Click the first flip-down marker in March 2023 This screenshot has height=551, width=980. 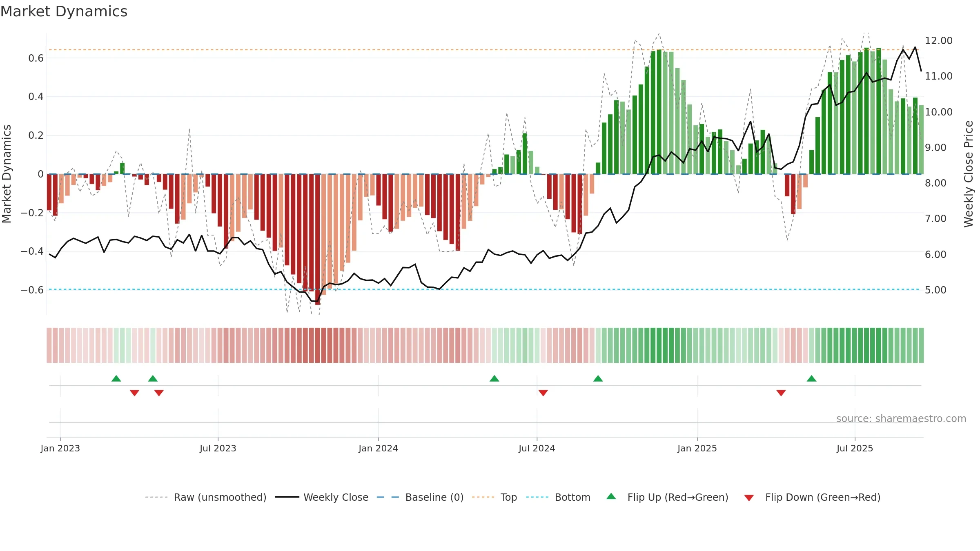coord(135,393)
